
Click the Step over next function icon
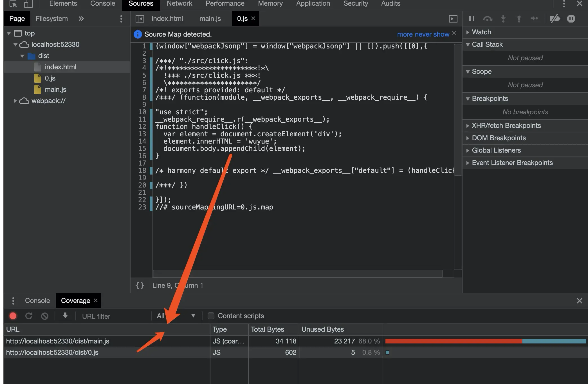coord(488,19)
